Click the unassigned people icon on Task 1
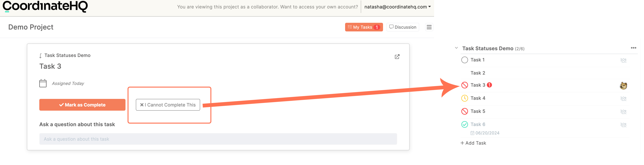The width and height of the screenshot is (644, 165). [623, 60]
